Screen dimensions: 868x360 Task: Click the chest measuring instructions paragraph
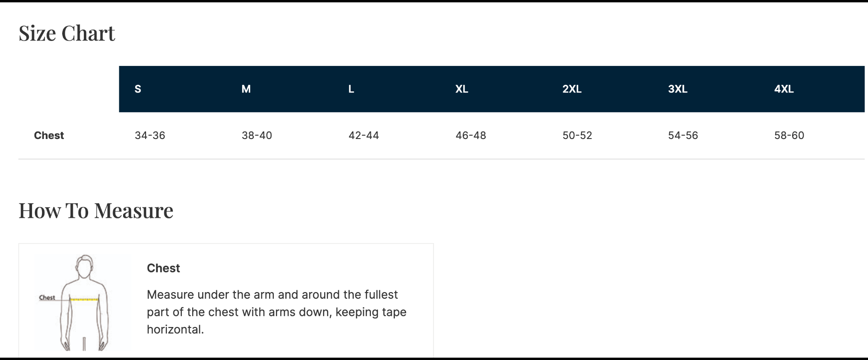click(x=277, y=312)
